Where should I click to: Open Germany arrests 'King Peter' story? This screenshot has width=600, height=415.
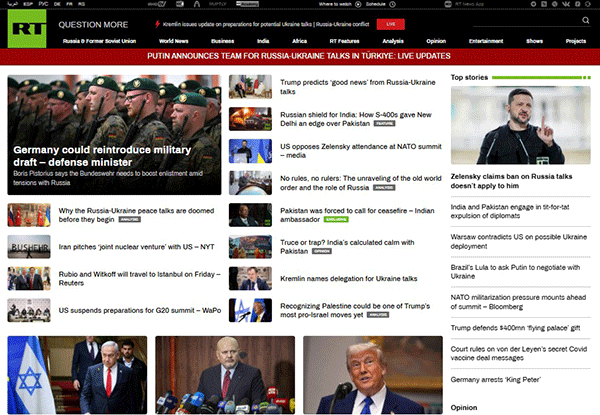[x=496, y=379]
